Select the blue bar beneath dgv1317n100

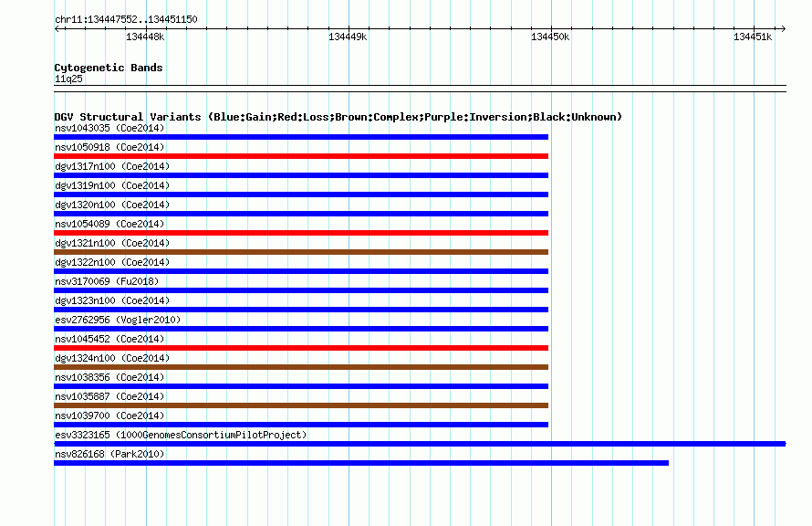pos(301,175)
